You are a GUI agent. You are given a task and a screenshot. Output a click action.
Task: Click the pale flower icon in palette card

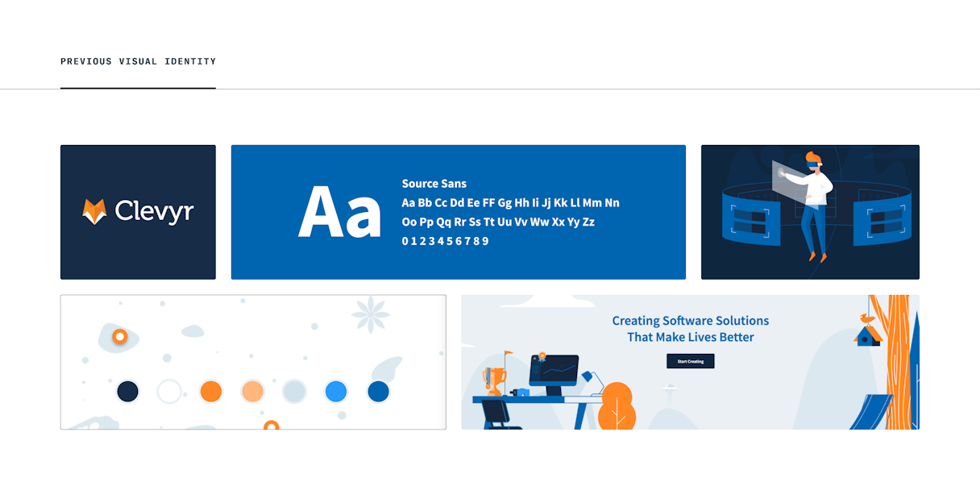371,314
